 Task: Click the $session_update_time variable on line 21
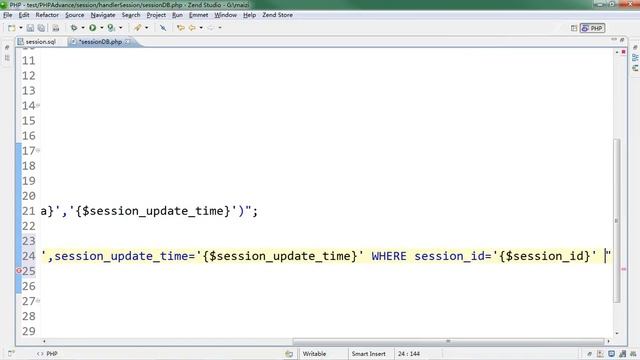point(153,211)
